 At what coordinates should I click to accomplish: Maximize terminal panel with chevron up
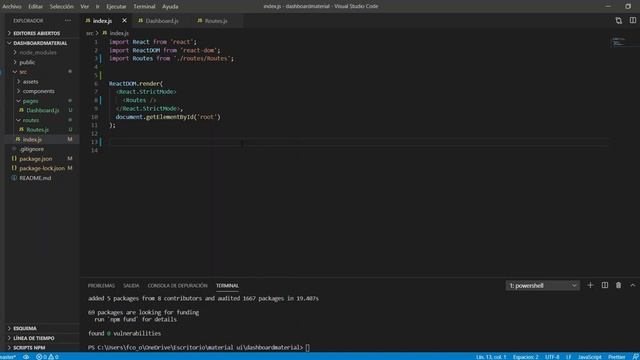[x=633, y=285]
